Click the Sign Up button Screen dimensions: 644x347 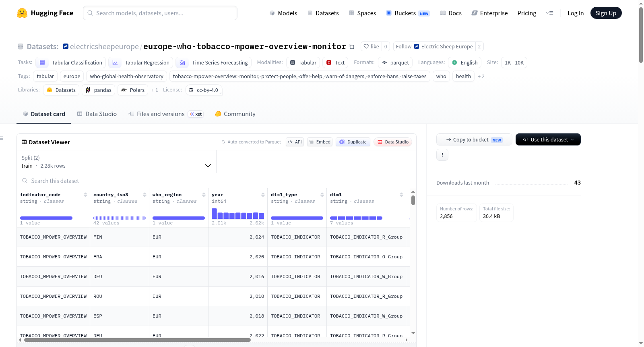(606, 13)
